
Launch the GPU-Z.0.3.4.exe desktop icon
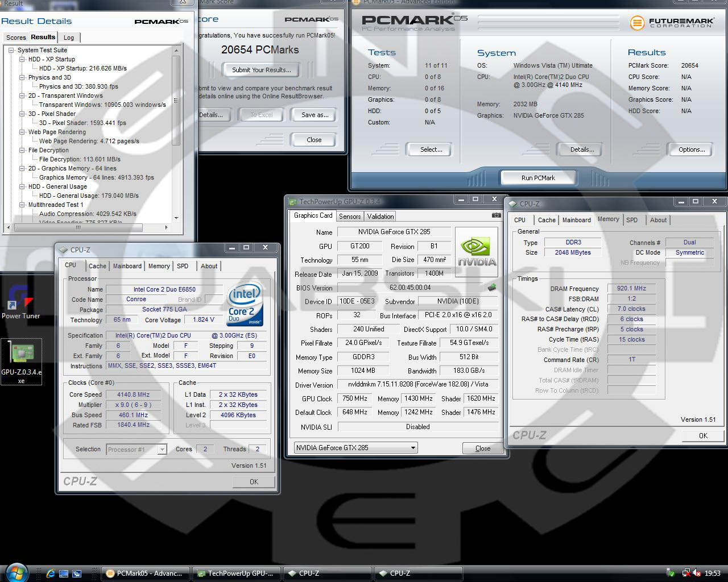click(x=21, y=362)
